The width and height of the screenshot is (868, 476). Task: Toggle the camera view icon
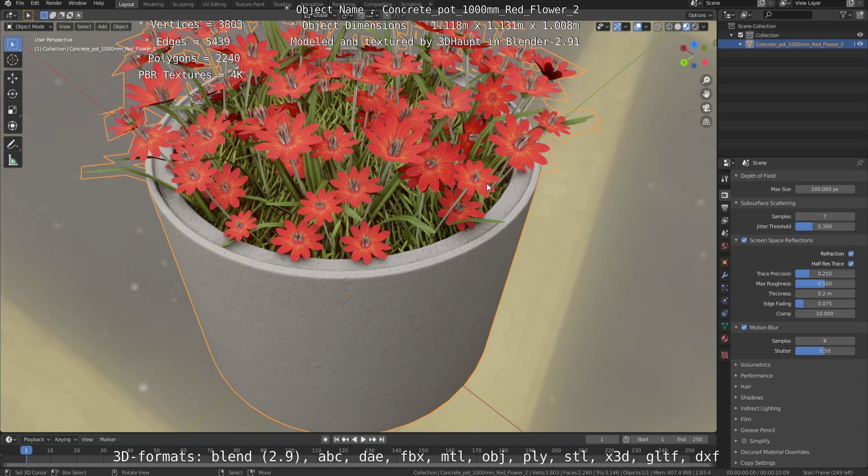click(706, 108)
